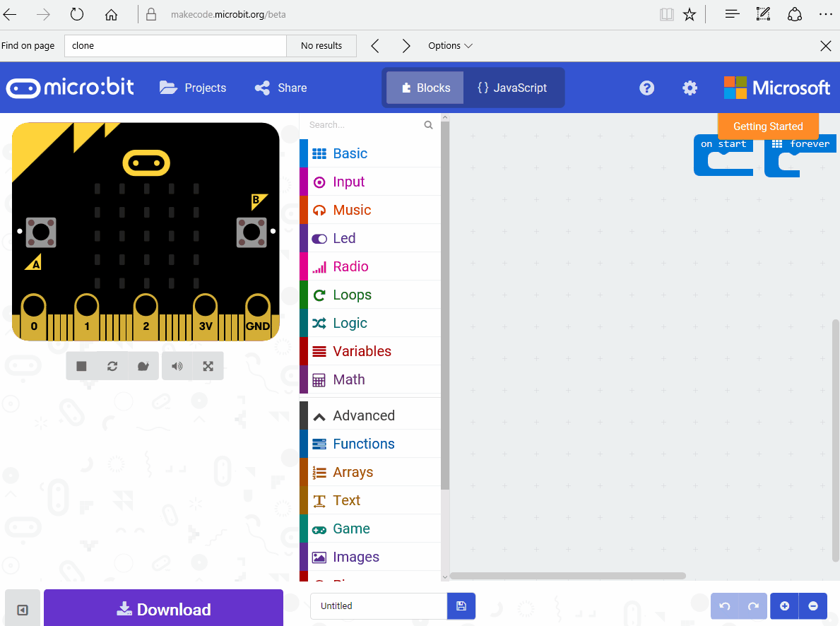The width and height of the screenshot is (840, 626).
Task: Switch to the Blocks editor
Action: (424, 87)
